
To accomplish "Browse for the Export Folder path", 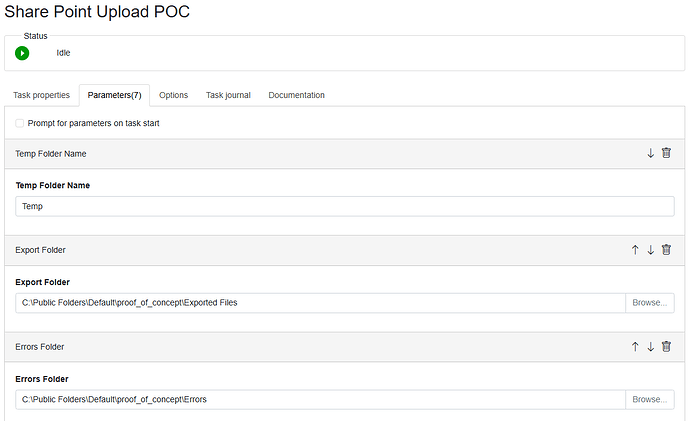I will (x=650, y=303).
